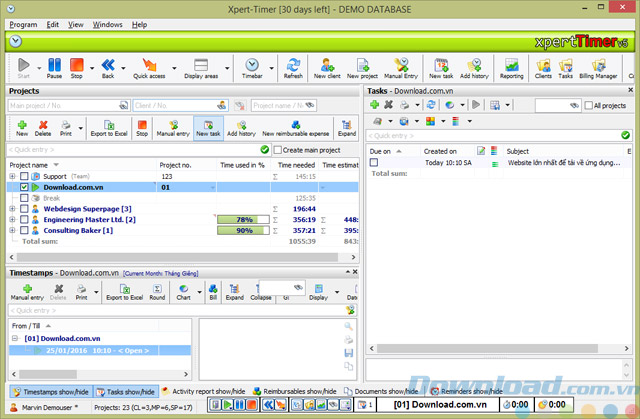
Task: Check the Webdesign Superpage project checkbox
Action: point(24,208)
